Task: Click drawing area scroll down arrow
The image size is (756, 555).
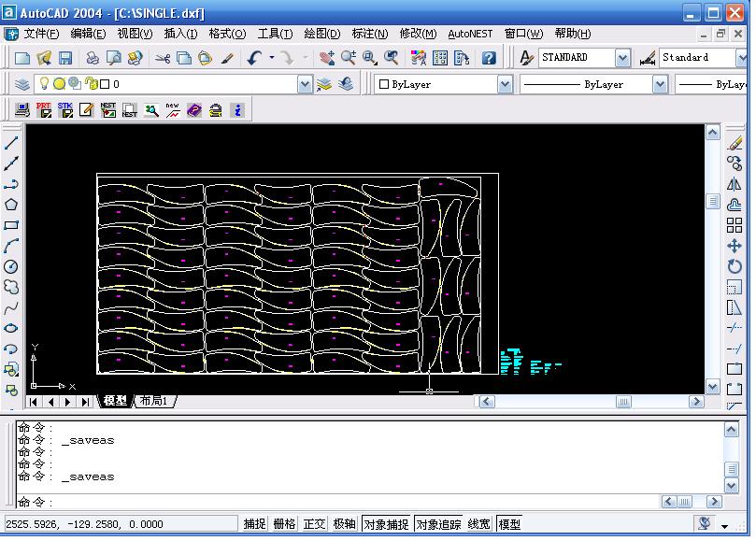Action: (x=713, y=387)
